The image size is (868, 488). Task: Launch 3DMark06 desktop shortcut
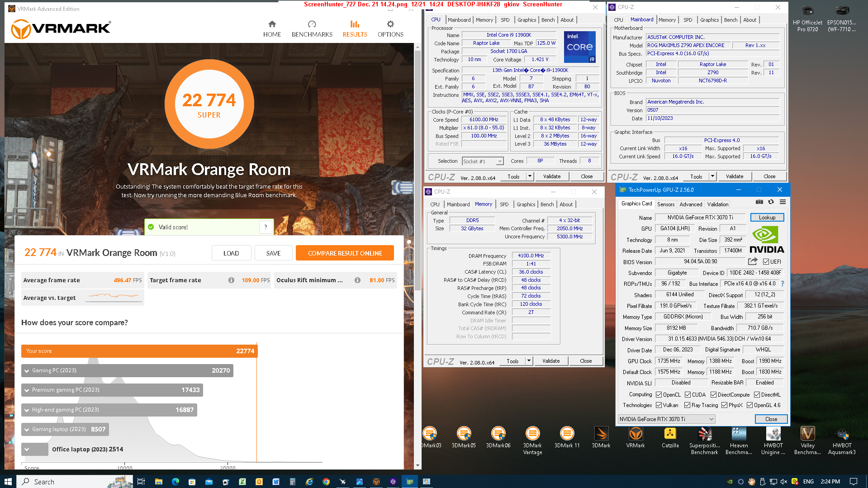point(498,437)
